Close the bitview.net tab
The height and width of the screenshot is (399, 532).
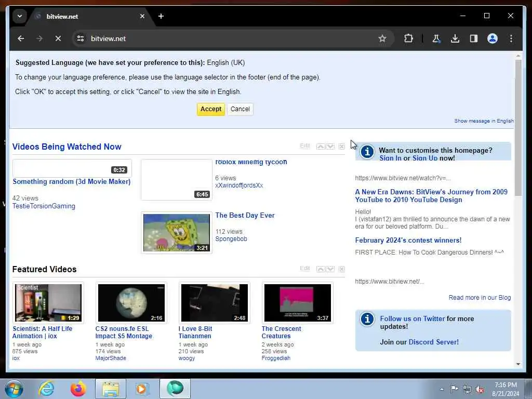[x=142, y=16]
